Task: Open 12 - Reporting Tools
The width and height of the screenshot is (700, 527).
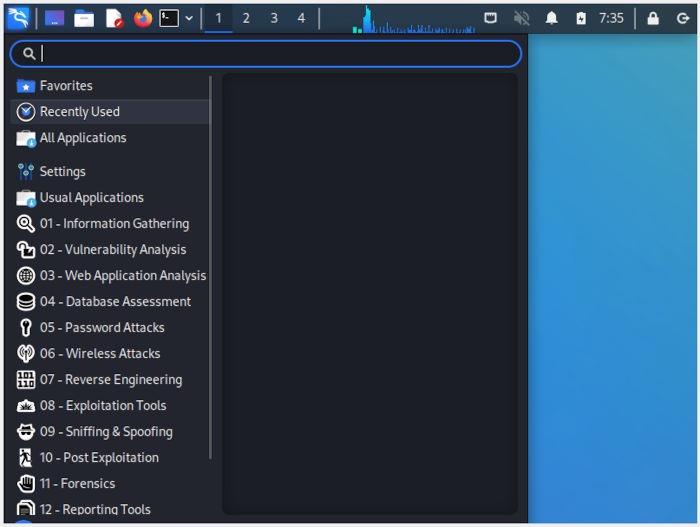Action: (110, 509)
